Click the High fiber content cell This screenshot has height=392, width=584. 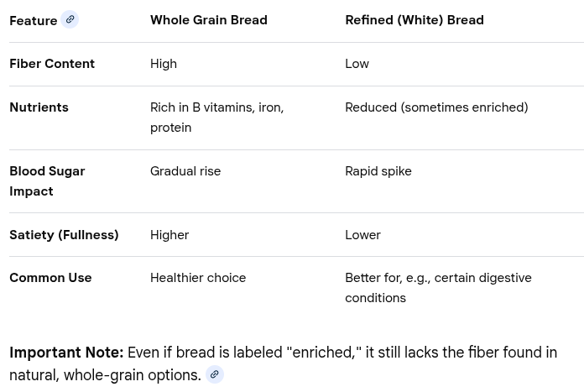point(163,64)
